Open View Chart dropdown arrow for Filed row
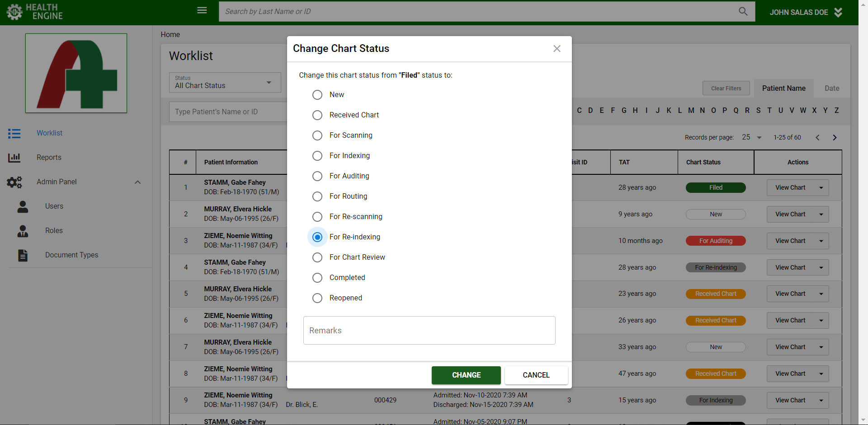Screen dimensions: 868x425 (x=821, y=188)
